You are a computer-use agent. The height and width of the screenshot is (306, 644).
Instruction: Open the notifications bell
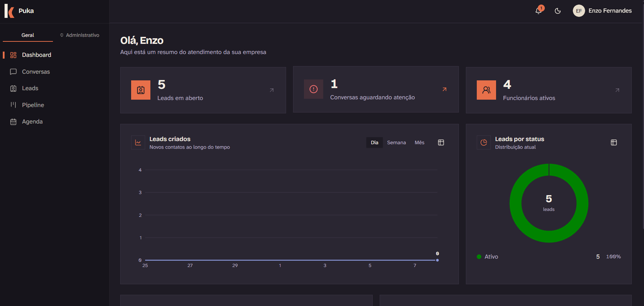click(x=538, y=11)
